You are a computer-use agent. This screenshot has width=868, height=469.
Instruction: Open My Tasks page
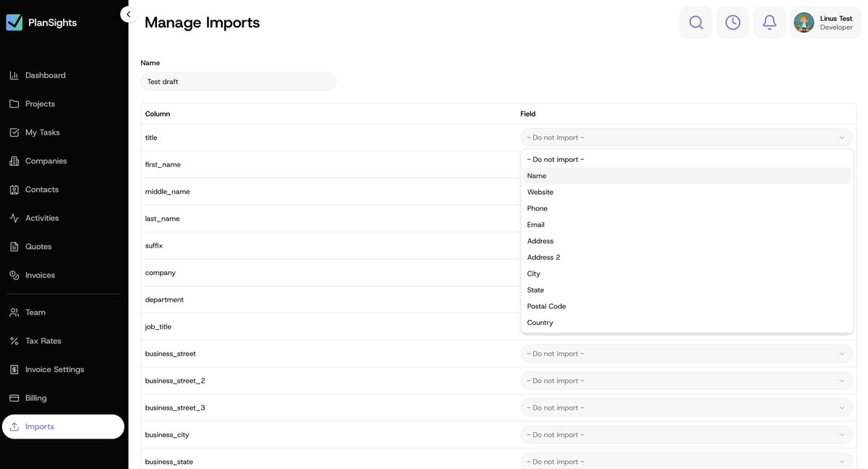pyautogui.click(x=63, y=132)
